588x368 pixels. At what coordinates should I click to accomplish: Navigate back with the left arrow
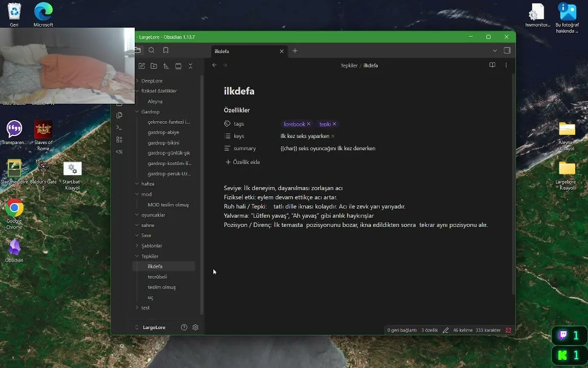214,65
